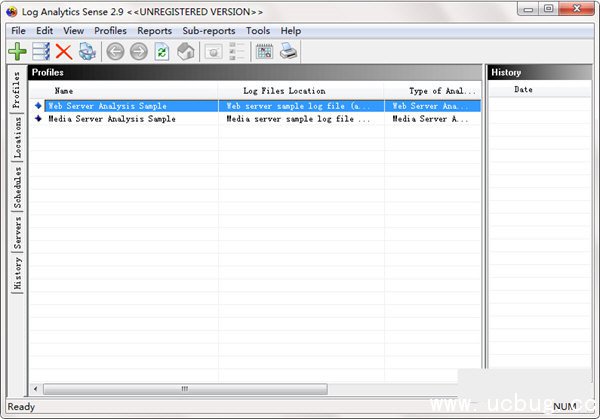Switch to the Locations vertical tab
Screen dimensions: 600x419
(x=16, y=137)
